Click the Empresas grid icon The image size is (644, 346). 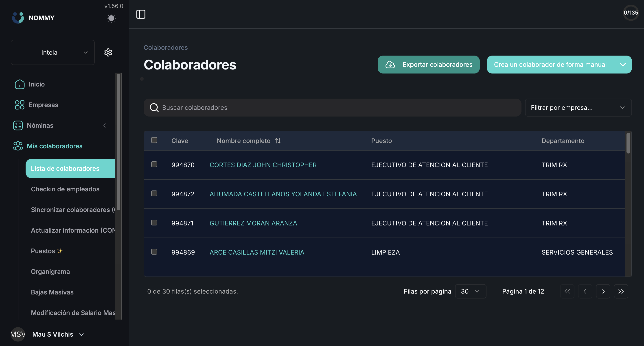20,105
